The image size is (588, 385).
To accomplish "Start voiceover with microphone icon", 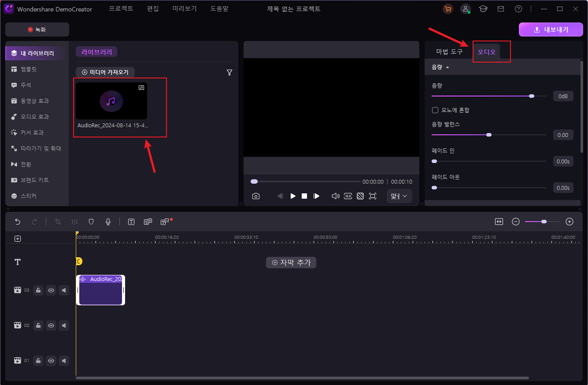I will 108,222.
